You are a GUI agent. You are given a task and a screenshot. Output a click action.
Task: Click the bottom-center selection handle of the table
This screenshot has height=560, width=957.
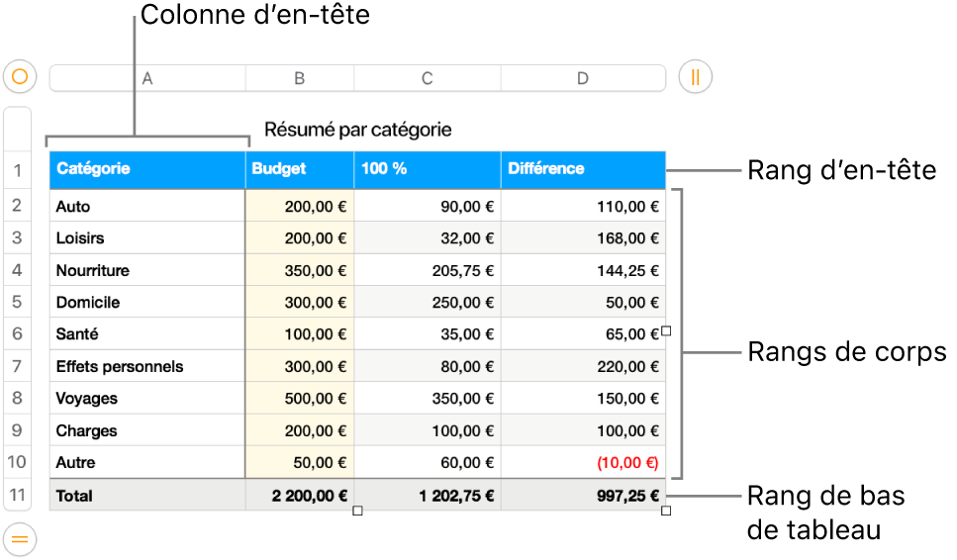click(x=358, y=511)
